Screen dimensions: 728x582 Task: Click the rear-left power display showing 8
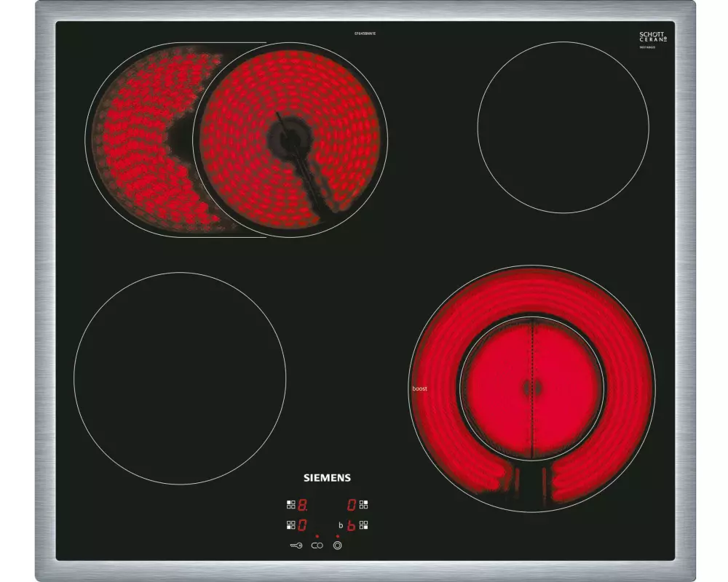click(302, 503)
